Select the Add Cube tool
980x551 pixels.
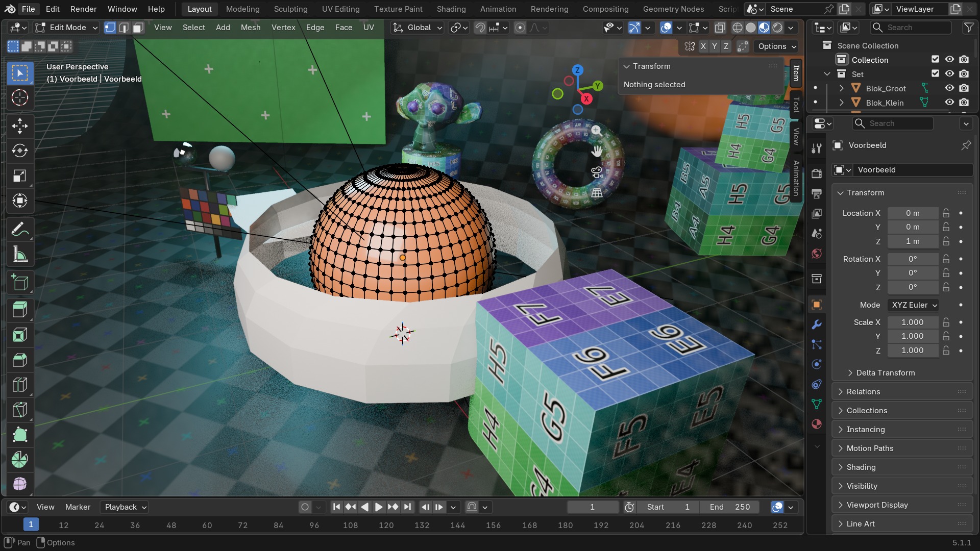(20, 283)
